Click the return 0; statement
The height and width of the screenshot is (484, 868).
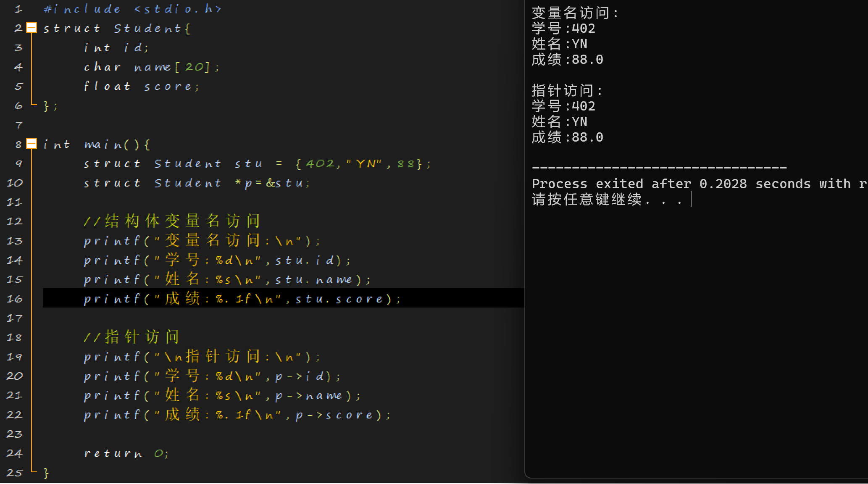[126, 453]
